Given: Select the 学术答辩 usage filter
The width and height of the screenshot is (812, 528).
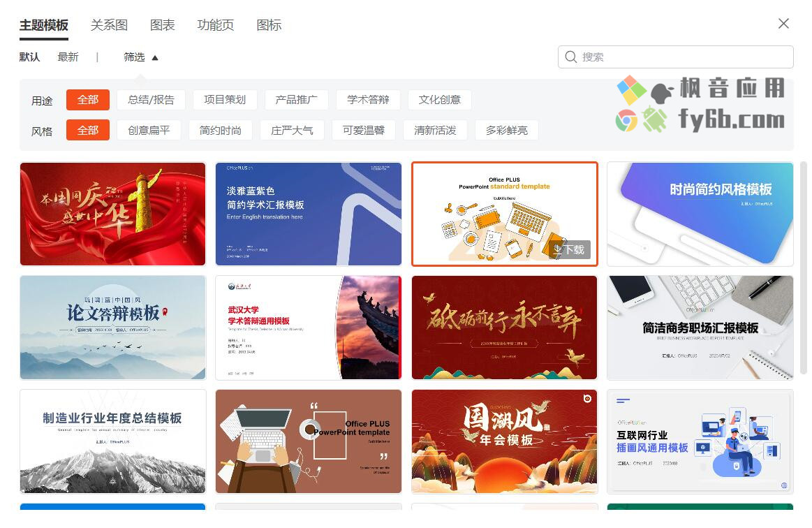Looking at the screenshot, I should (x=368, y=99).
